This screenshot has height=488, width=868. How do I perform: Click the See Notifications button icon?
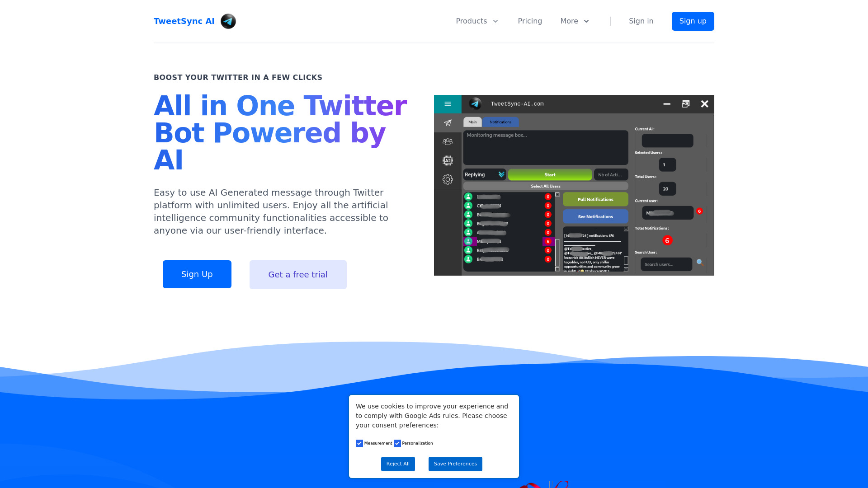click(594, 216)
